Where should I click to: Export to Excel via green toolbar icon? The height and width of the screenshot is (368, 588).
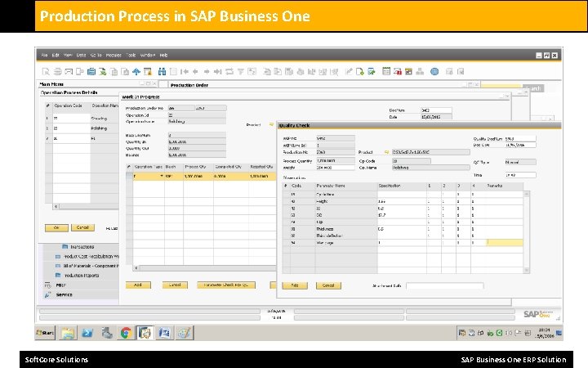(102, 71)
